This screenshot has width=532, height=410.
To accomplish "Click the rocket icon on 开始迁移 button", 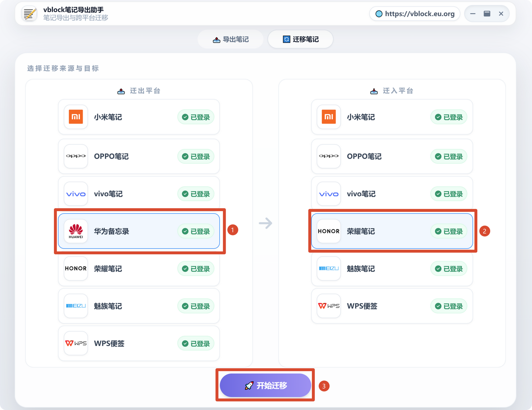I will pos(249,386).
